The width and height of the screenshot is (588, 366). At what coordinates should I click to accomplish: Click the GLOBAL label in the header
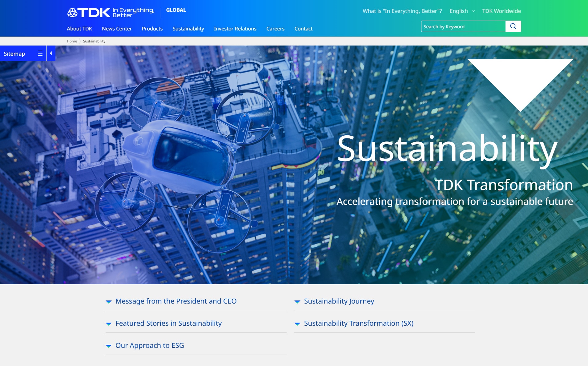point(176,10)
